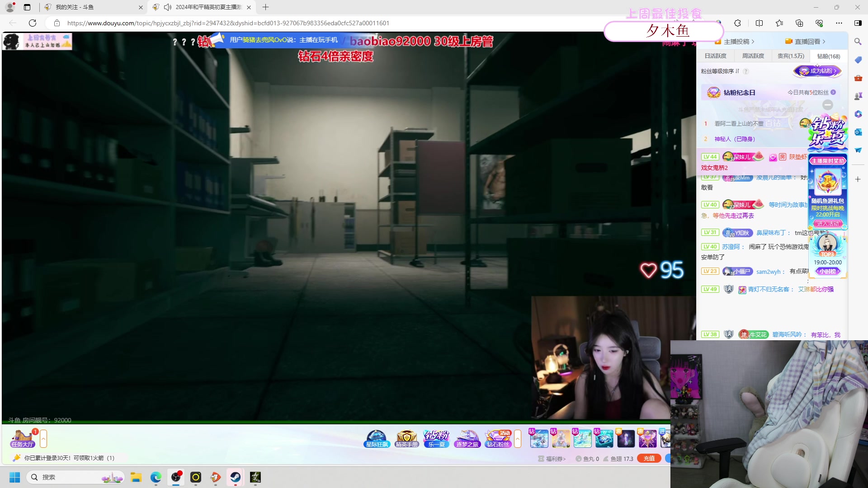Screen dimensions: 868x488
Task: Open the 钻粉乐一夏 floating banner
Action: coord(827,132)
